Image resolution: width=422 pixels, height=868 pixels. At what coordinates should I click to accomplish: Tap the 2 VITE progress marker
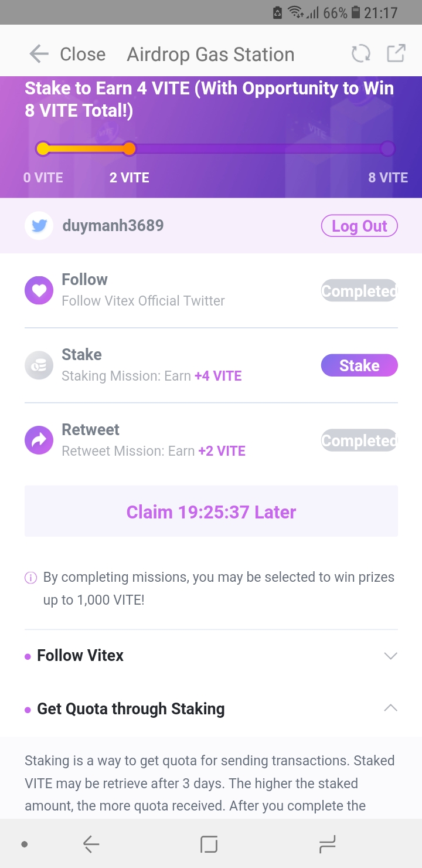130,149
